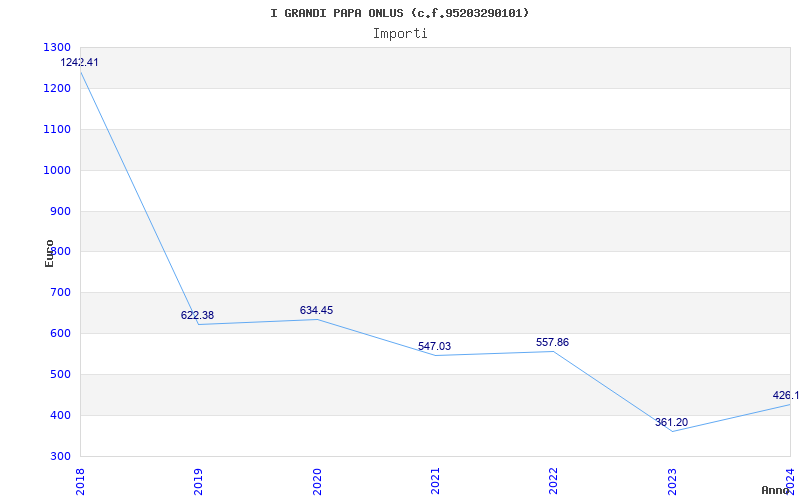Select the 900 y-axis tick
This screenshot has width=800, height=500.
pos(60,211)
